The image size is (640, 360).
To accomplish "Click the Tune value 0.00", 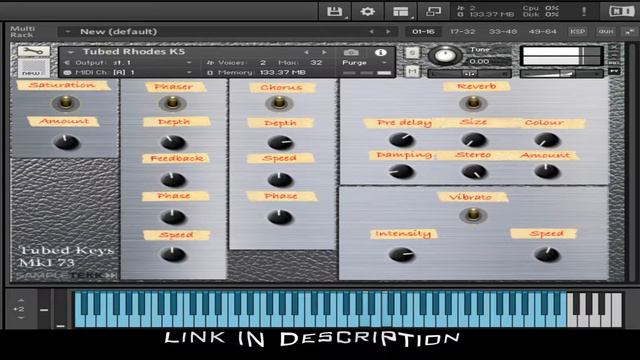I will click(480, 61).
